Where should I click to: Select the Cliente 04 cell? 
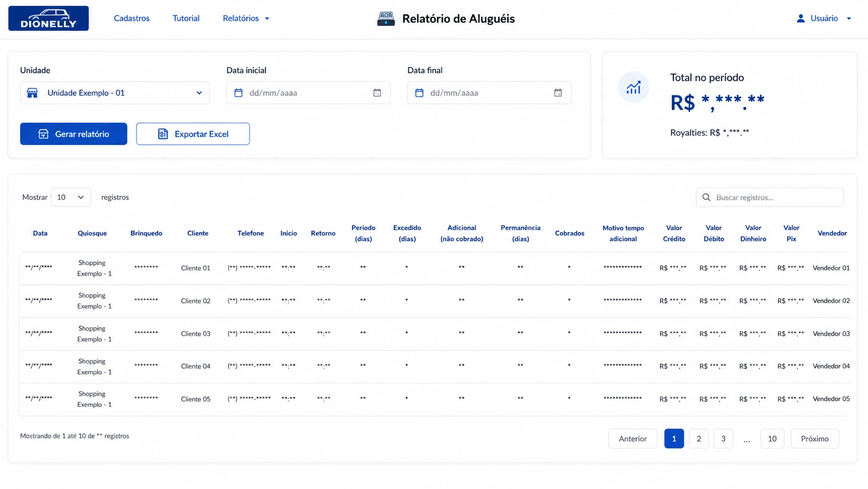196,366
